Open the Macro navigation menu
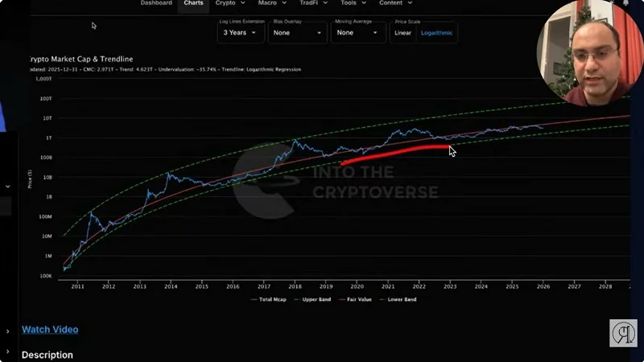 coord(271,3)
